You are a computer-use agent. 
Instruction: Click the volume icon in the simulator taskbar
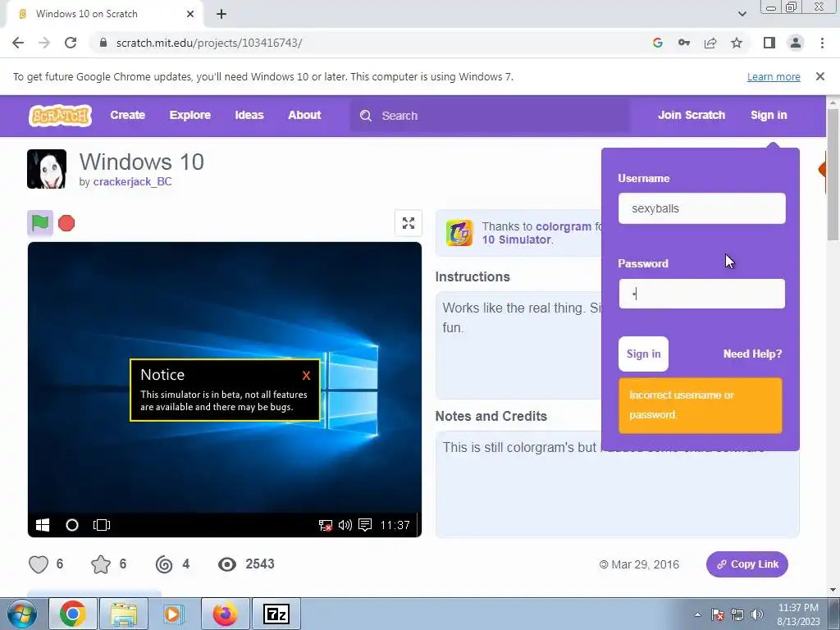tap(345, 525)
